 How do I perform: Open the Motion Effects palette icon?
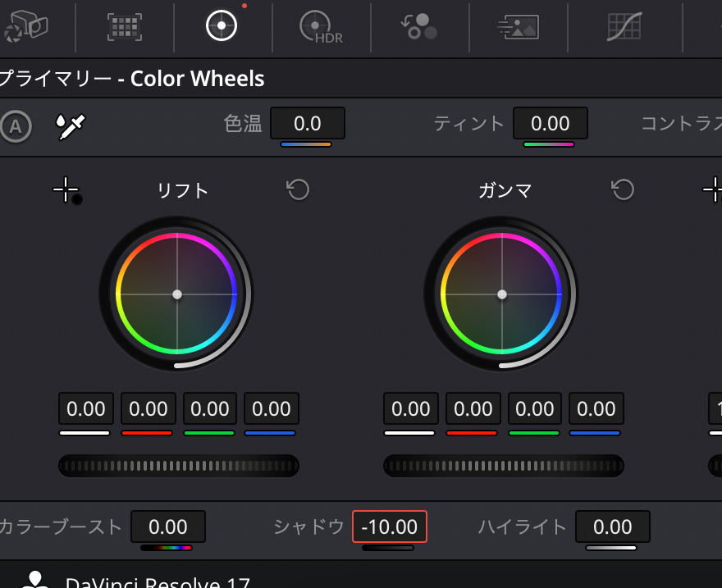click(518, 27)
